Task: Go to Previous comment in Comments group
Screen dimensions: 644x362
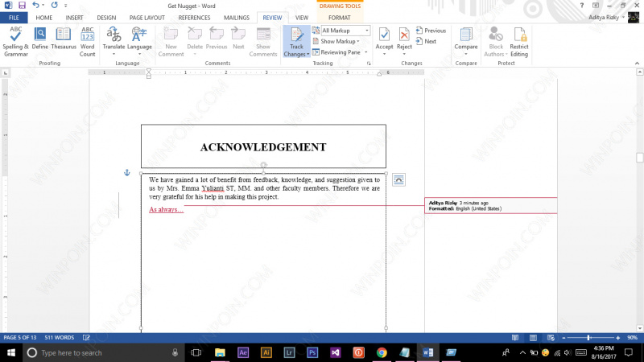Action: (x=217, y=39)
